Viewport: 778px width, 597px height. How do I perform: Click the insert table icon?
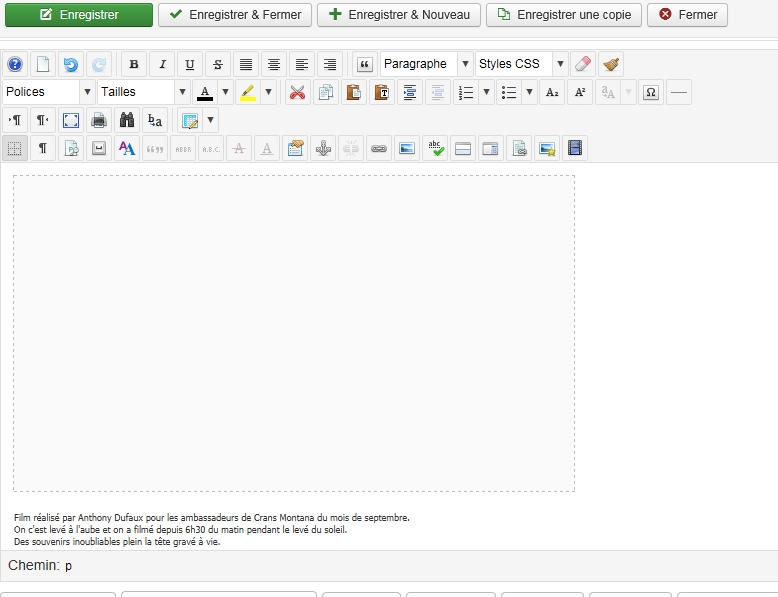click(x=190, y=120)
